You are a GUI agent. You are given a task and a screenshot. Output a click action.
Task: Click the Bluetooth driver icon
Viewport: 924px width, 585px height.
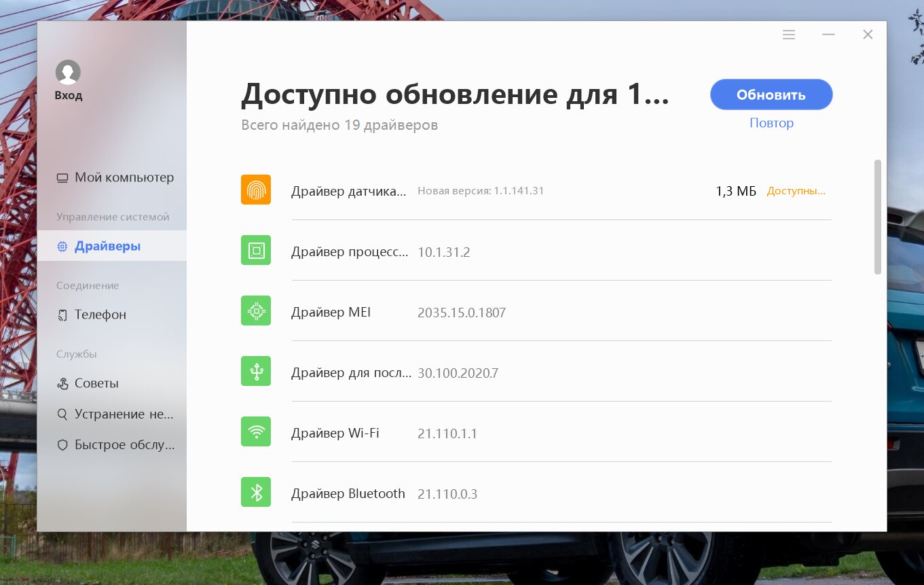[x=256, y=492]
